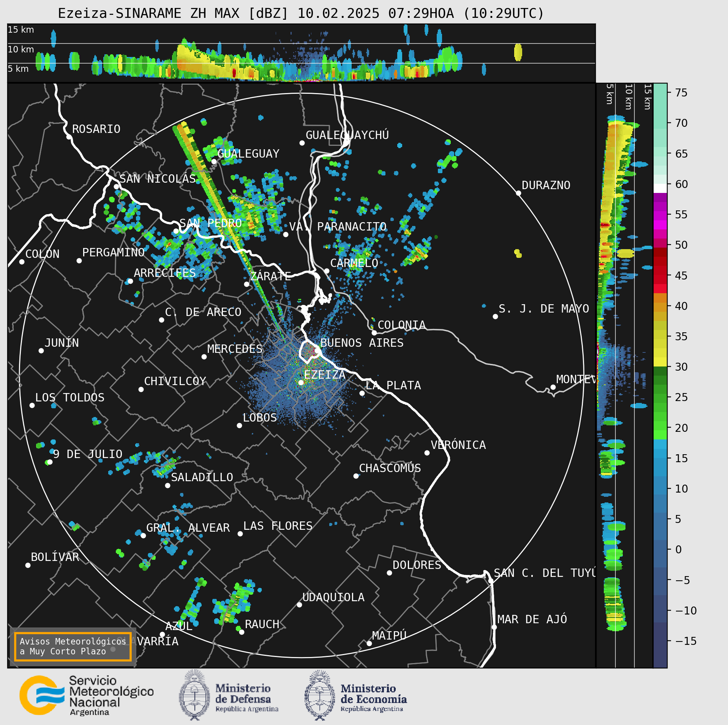Image resolution: width=728 pixels, height=725 pixels.
Task: Click the DOLORES city label
Action: click(x=417, y=565)
